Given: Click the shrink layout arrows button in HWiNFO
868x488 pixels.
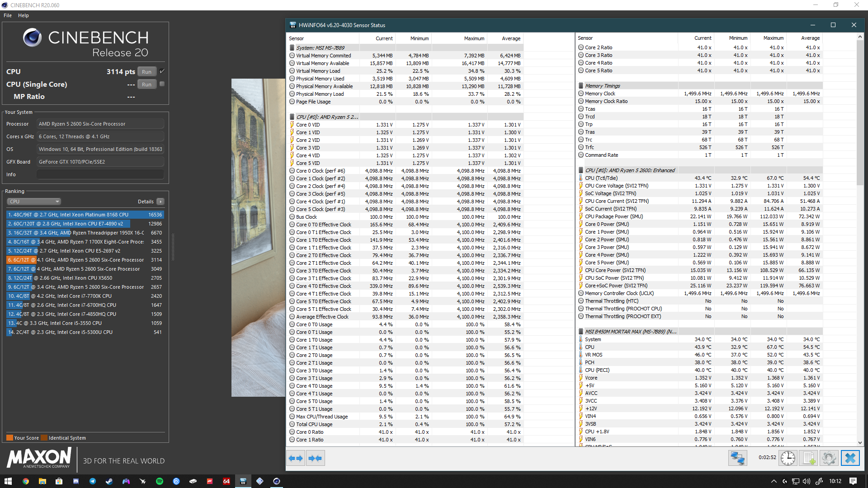Looking at the screenshot, I should [x=315, y=458].
